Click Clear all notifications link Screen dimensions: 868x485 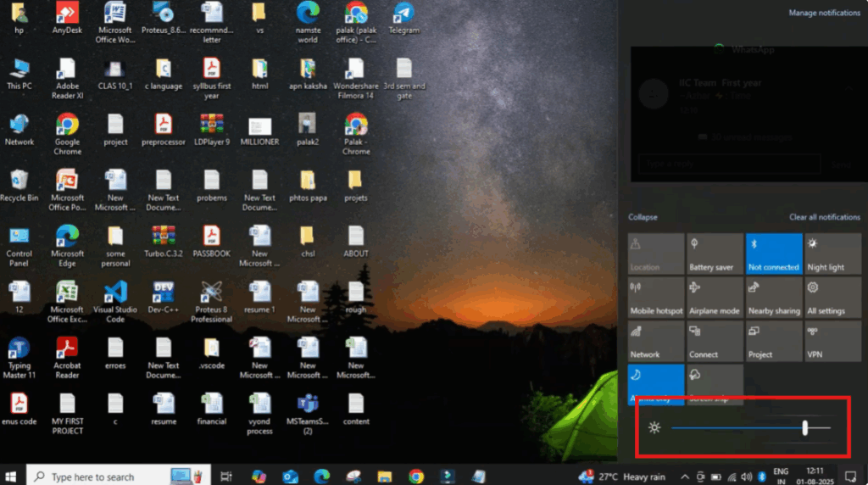tap(824, 217)
